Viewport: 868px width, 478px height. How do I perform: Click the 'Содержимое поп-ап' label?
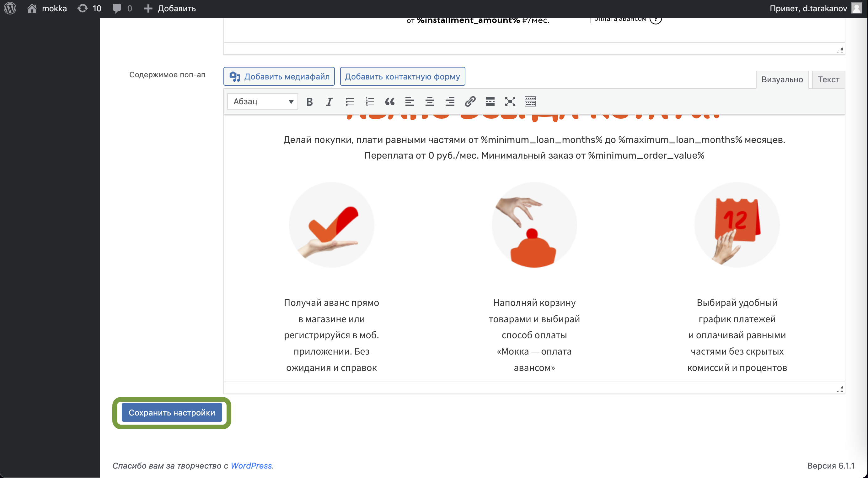pyautogui.click(x=168, y=74)
